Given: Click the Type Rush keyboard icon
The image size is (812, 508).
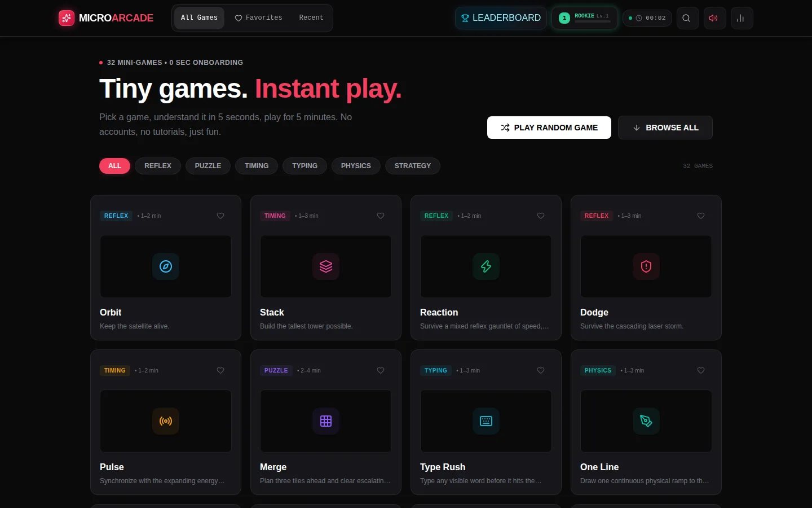Looking at the screenshot, I should click(x=486, y=421).
